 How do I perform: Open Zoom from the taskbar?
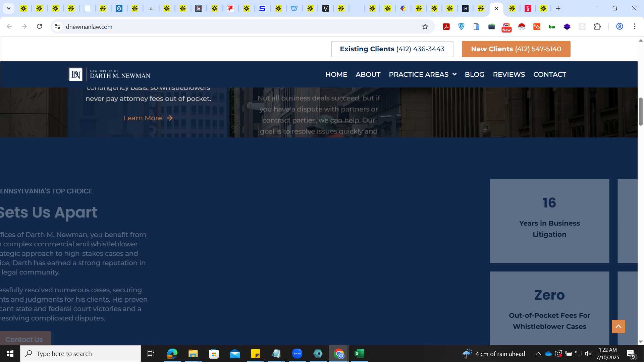[297, 354]
